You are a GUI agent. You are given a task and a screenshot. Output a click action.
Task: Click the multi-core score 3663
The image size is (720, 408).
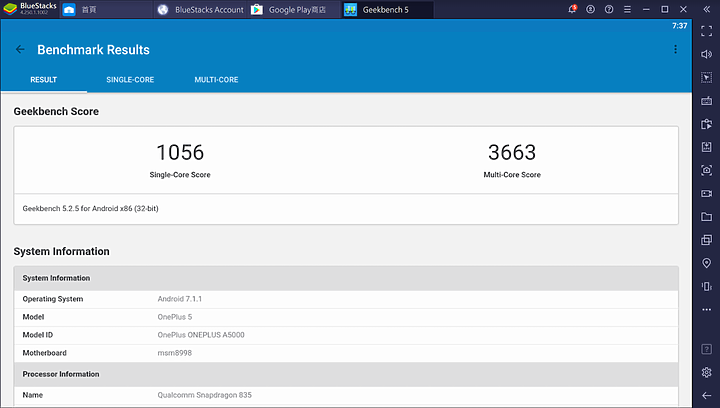512,152
